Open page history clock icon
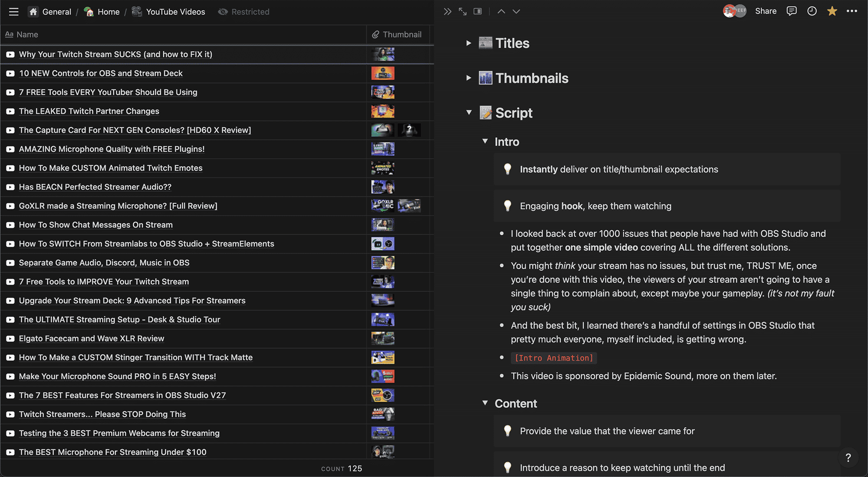Viewport: 868px width, 477px height. pyautogui.click(x=812, y=11)
